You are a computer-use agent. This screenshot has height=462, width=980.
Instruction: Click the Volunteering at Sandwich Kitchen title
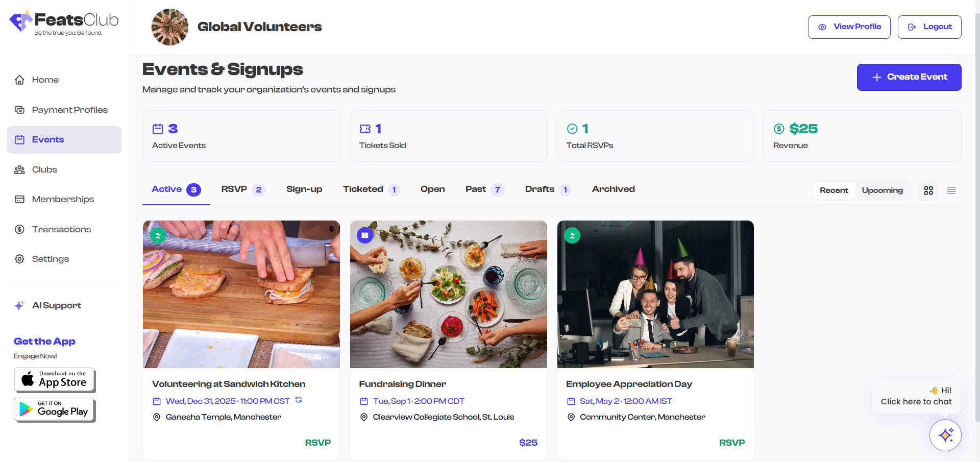(229, 384)
